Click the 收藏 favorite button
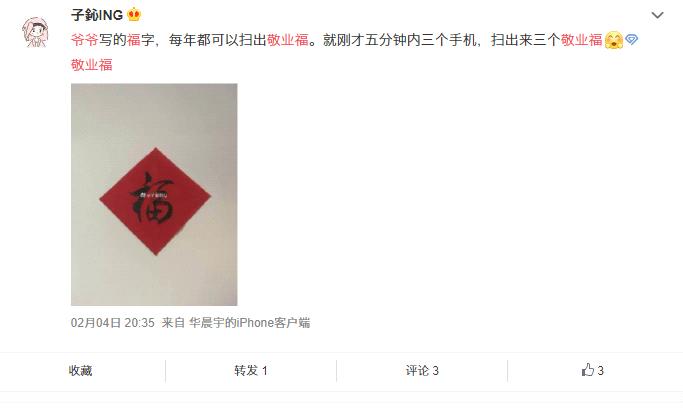 coord(81,371)
